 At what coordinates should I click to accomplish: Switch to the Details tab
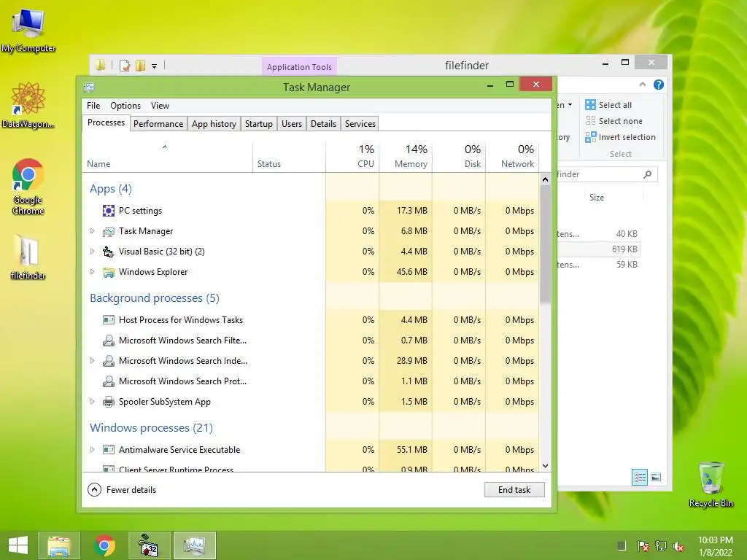point(323,124)
